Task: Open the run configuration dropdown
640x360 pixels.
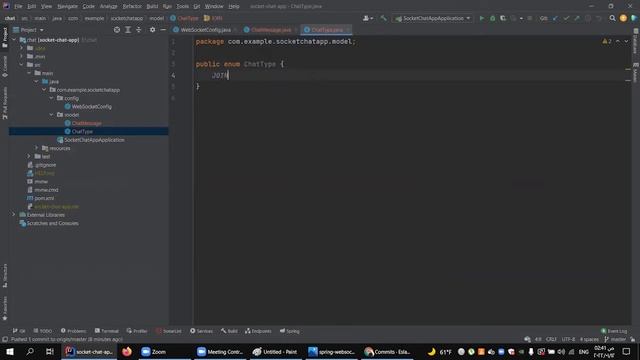Action: [x=433, y=18]
